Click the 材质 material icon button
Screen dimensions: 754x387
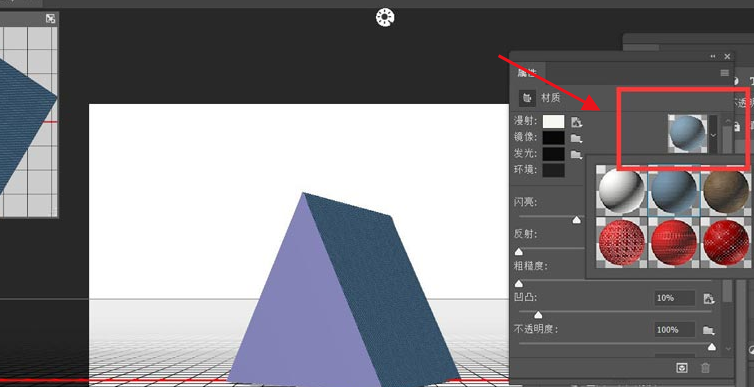coord(528,98)
